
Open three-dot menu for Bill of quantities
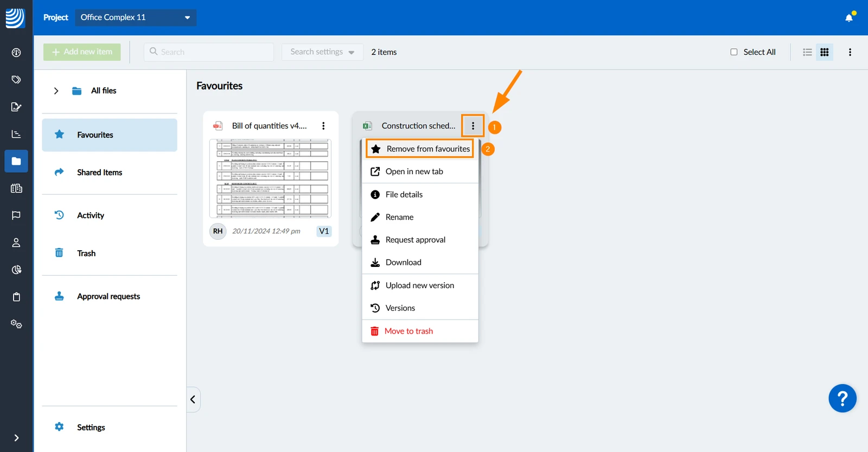click(x=323, y=126)
